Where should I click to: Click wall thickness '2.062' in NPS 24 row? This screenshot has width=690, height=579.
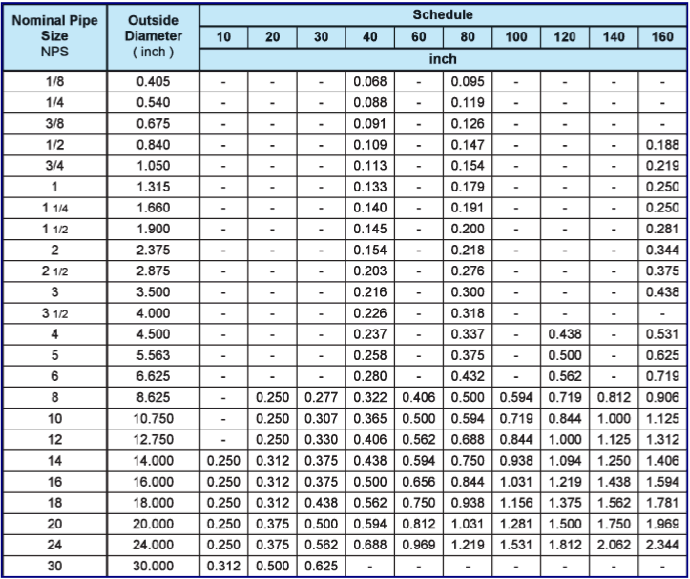coord(613,545)
